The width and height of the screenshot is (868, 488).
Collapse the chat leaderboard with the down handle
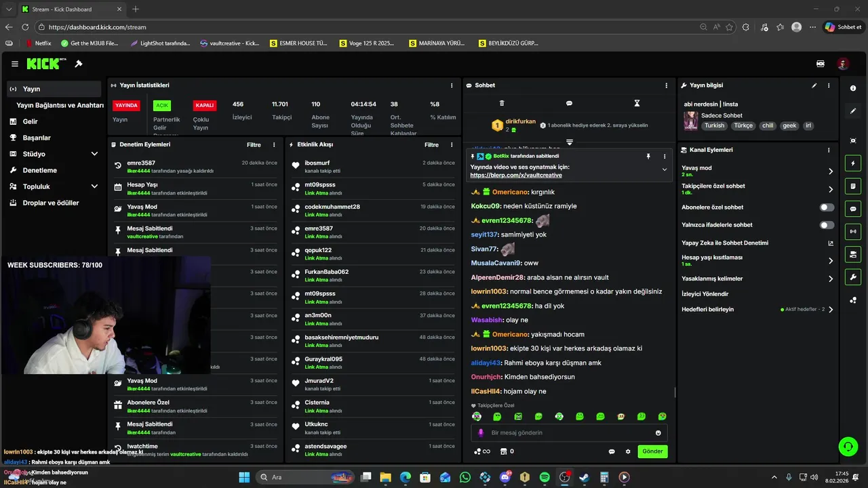click(x=570, y=142)
